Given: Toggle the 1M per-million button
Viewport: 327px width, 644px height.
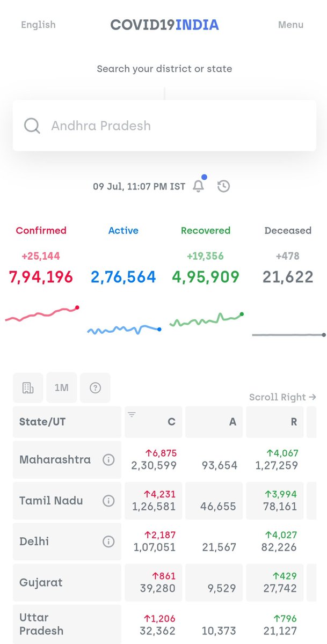Looking at the screenshot, I should click(x=62, y=387).
